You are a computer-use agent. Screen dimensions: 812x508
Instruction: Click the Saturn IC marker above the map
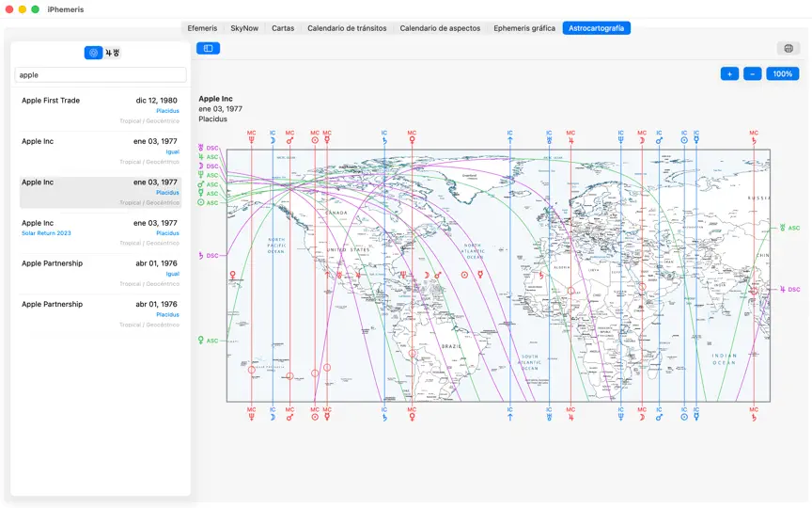click(x=384, y=136)
